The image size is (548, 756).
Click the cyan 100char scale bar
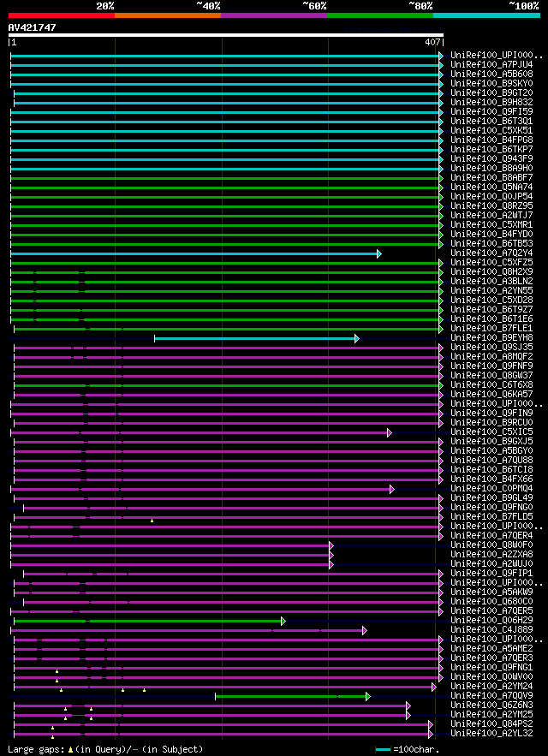coord(383,750)
